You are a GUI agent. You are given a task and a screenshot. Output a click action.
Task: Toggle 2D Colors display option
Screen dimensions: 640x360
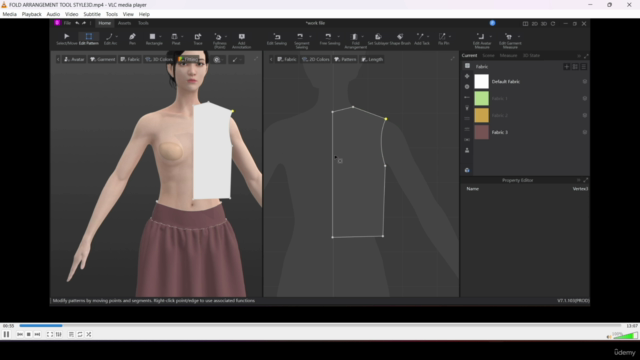pyautogui.click(x=315, y=59)
